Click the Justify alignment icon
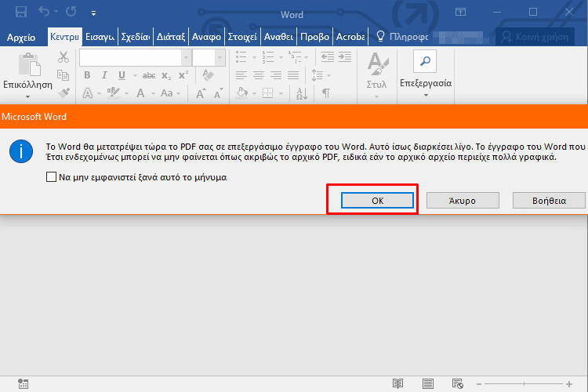The image size is (588, 392). pyautogui.click(x=293, y=75)
